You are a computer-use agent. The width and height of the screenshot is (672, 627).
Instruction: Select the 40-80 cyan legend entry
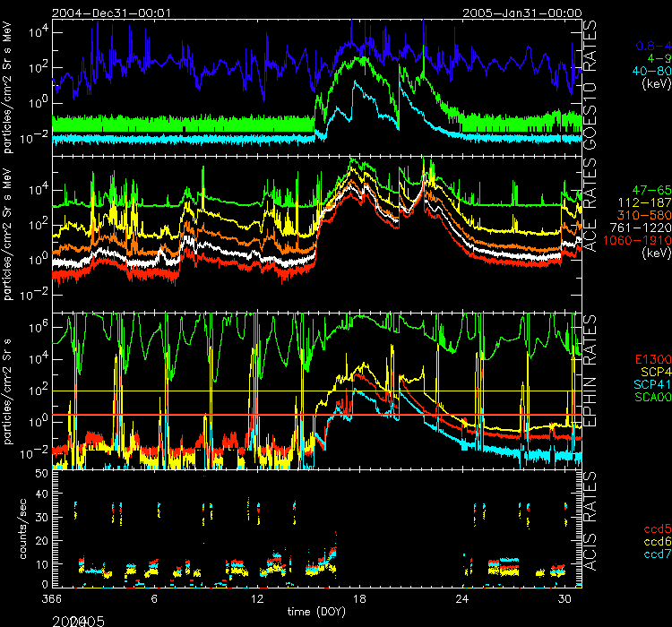650,71
